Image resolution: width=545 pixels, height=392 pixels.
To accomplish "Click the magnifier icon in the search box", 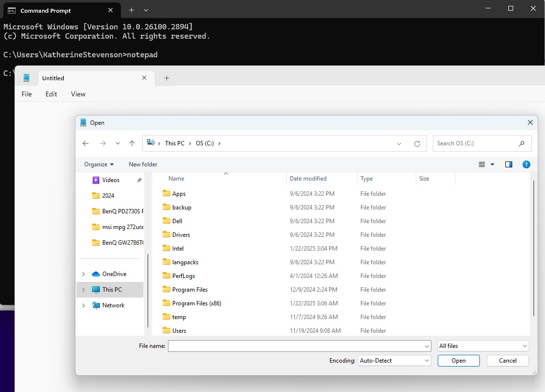I will (x=521, y=143).
